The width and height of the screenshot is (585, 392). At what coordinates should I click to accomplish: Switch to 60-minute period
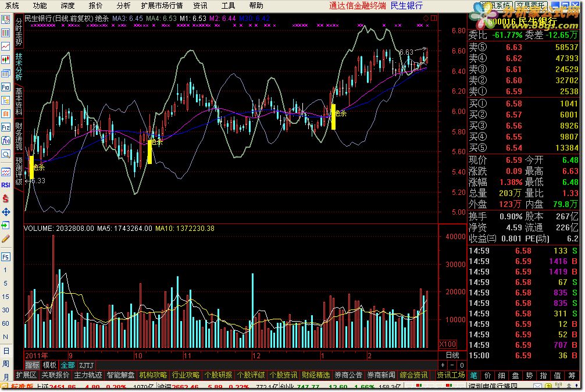pos(6,323)
